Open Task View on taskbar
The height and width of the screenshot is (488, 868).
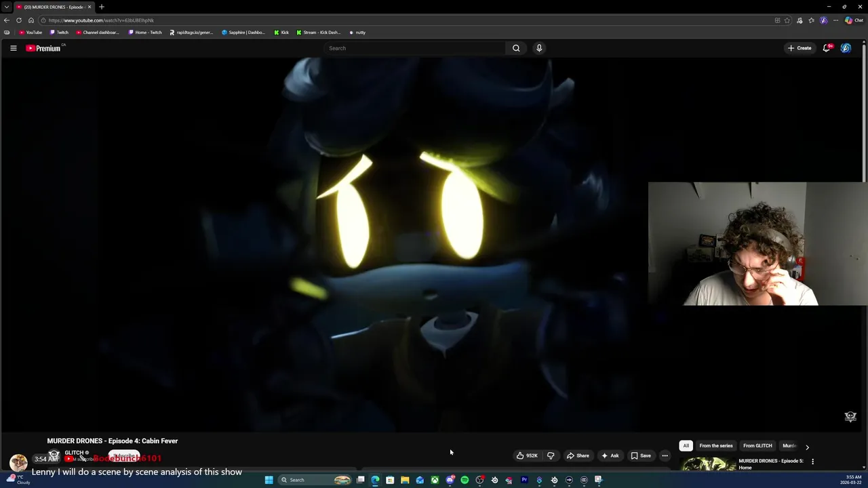coord(361,480)
